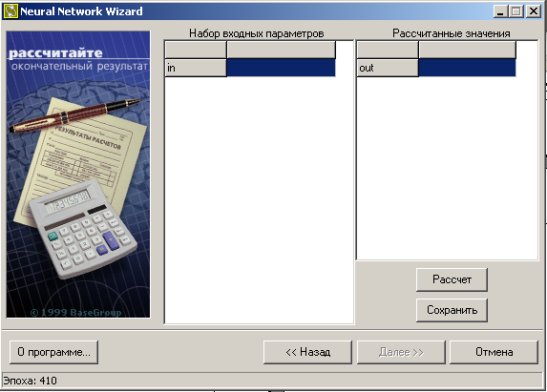This screenshot has width=547, height=392.
Task: Click the value column header in output table
Action: point(467,50)
